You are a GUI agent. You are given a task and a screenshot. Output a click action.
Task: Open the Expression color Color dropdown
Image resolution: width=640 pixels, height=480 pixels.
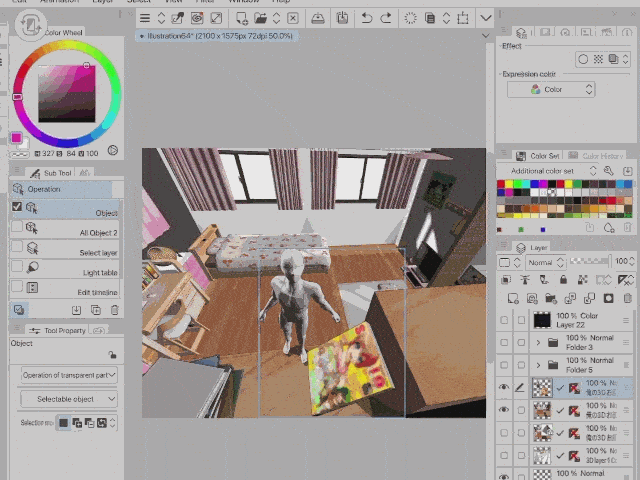[x=551, y=89]
